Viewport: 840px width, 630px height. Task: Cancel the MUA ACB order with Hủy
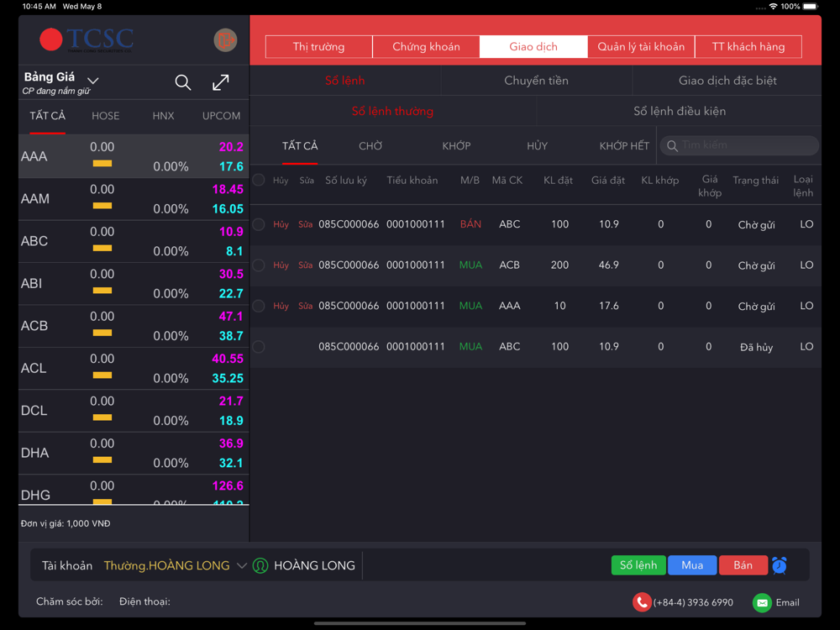tap(281, 265)
